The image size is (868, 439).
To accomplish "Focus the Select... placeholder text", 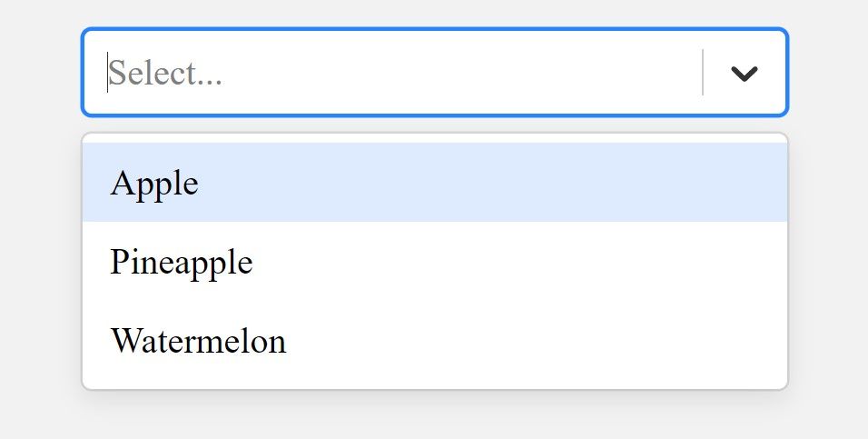I will point(165,73).
